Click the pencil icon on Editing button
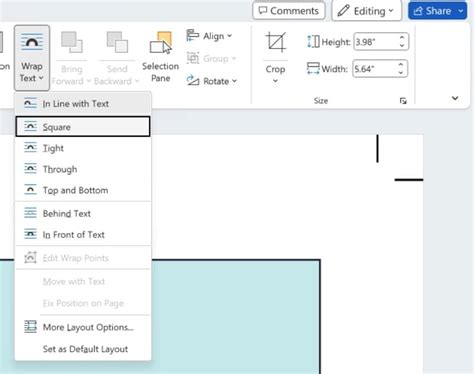The image size is (474, 374). (x=343, y=11)
